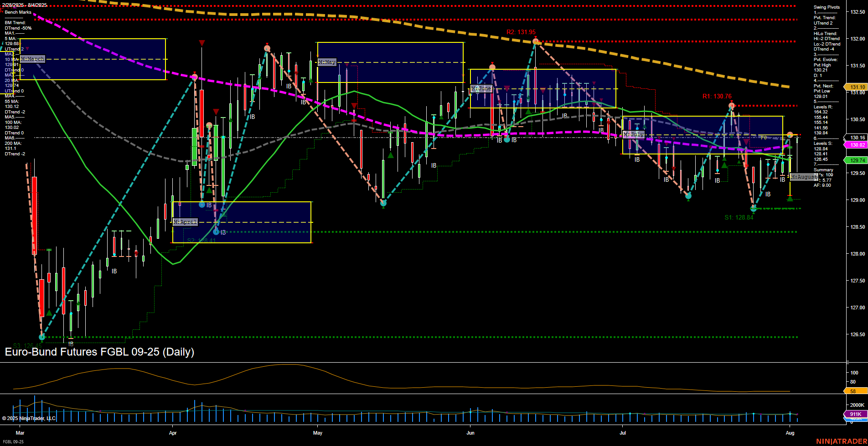
Task: Click the Aug label on the time axis
Action: [x=790, y=433]
